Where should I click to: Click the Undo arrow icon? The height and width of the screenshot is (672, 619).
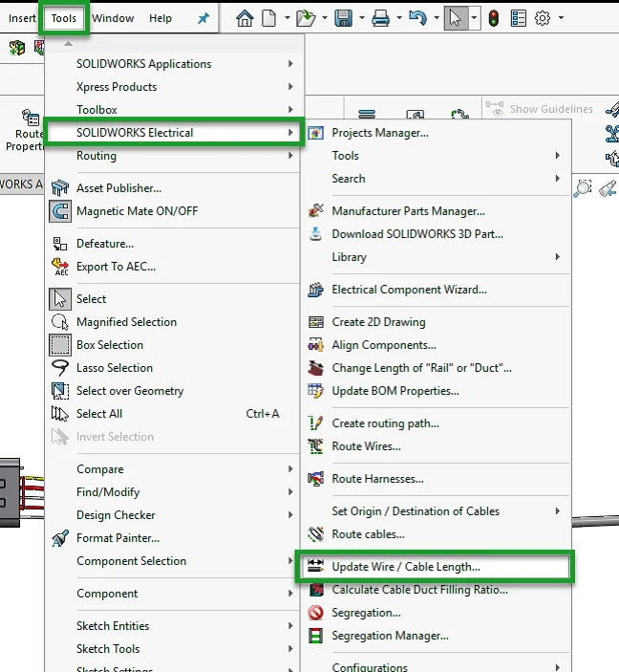coord(416,18)
